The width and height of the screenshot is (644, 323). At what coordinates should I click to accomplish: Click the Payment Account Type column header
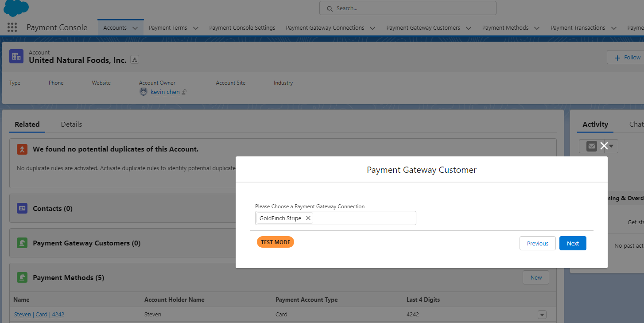[306, 300]
